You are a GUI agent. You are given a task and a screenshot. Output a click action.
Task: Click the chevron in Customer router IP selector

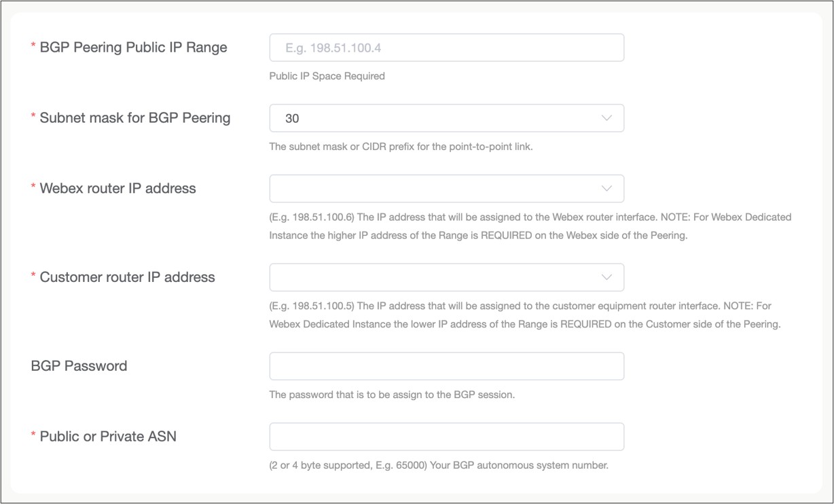coord(606,277)
